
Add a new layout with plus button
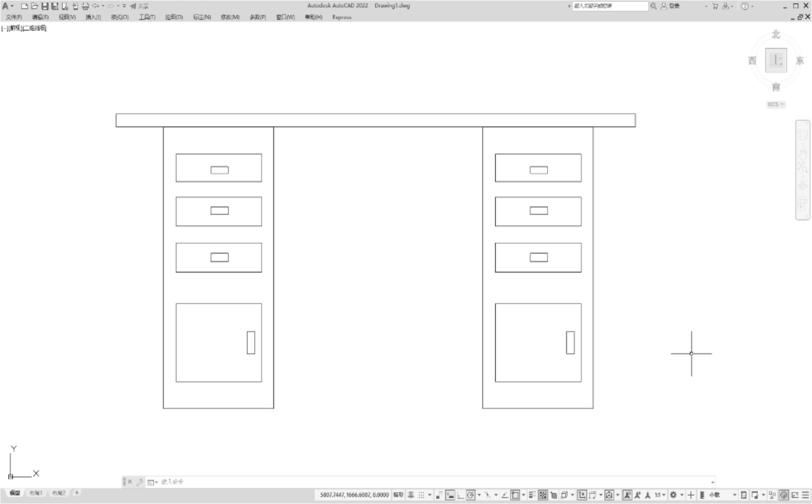(x=77, y=493)
